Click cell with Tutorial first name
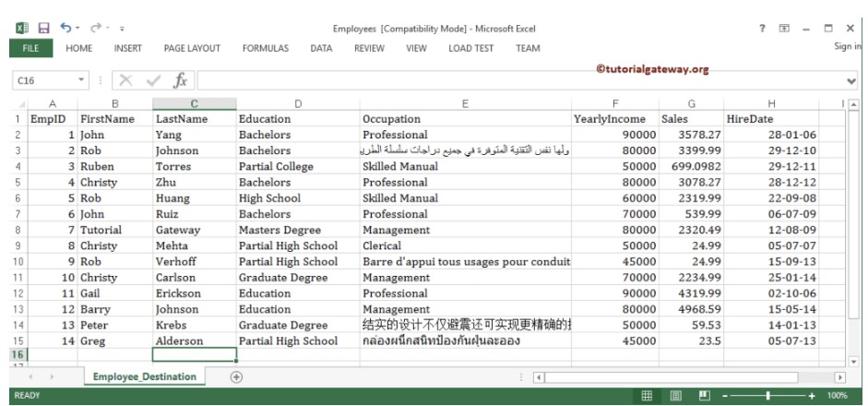The width and height of the screenshot is (868, 406). point(115,230)
